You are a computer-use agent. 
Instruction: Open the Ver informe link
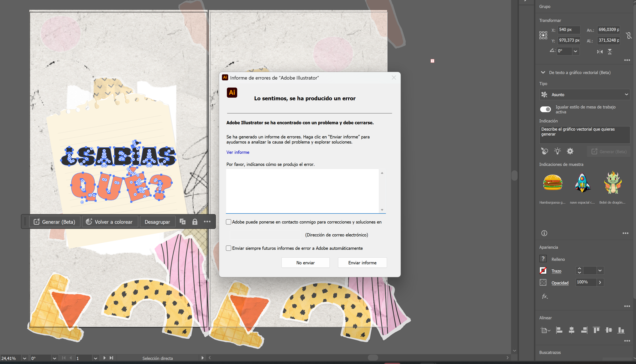[238, 152]
